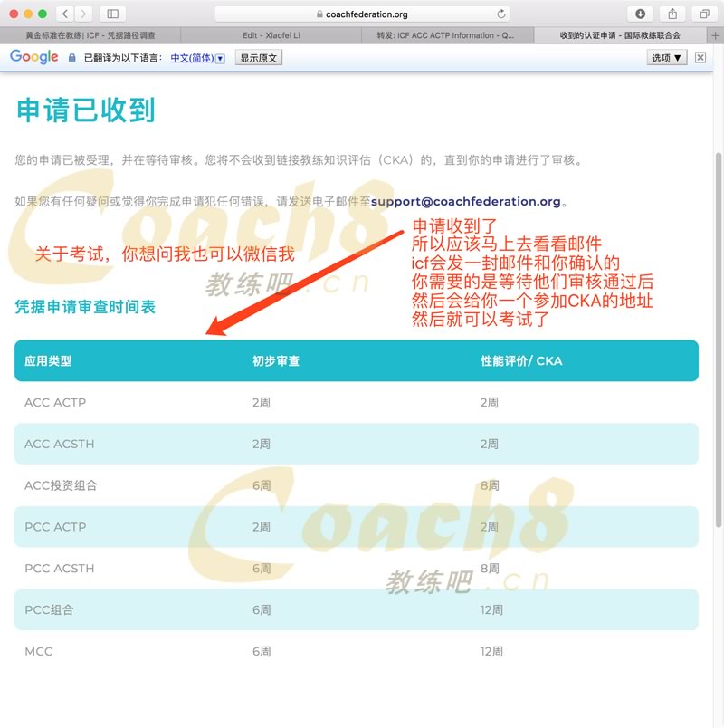
Task: Click the Google logo in translate bar
Action: (x=34, y=57)
